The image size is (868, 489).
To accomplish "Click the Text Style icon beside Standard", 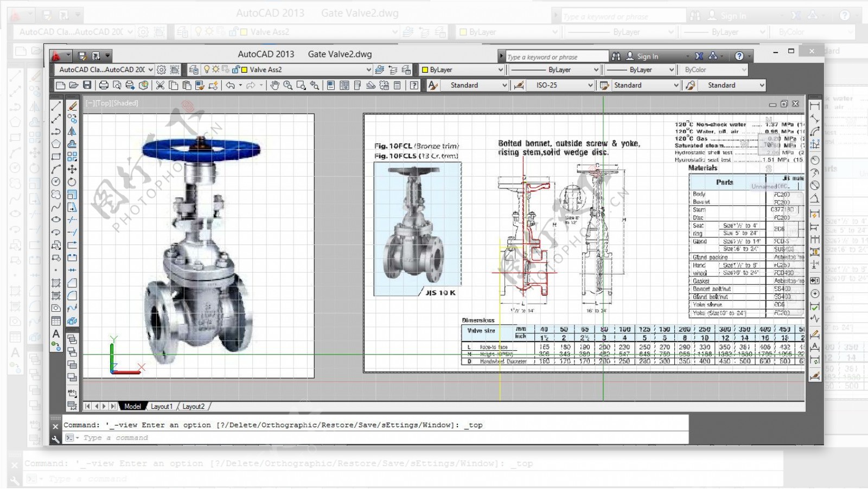I will (433, 85).
